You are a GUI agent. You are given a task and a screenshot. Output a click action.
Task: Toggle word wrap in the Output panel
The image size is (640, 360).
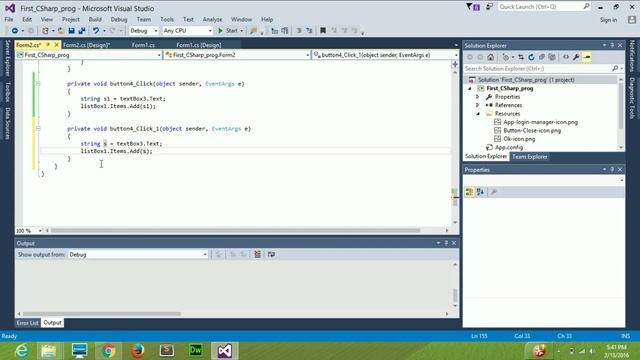[271, 254]
